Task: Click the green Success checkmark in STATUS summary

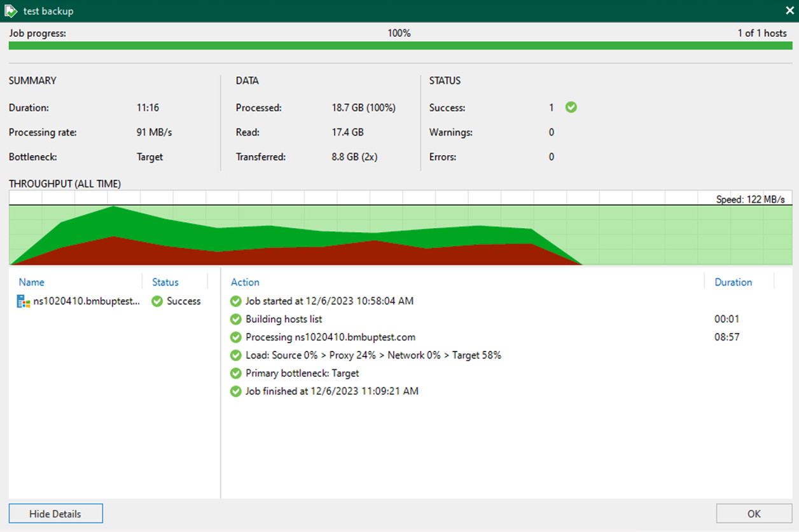Action: pyautogui.click(x=571, y=107)
